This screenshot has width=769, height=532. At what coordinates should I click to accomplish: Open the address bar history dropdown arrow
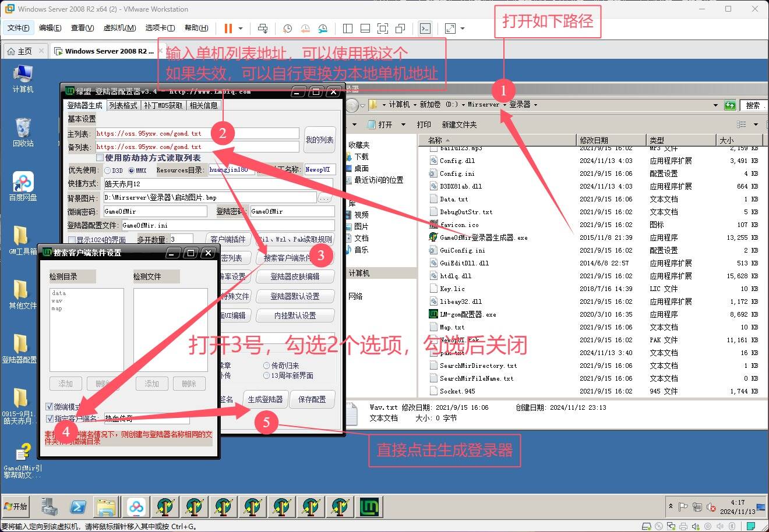pos(715,105)
